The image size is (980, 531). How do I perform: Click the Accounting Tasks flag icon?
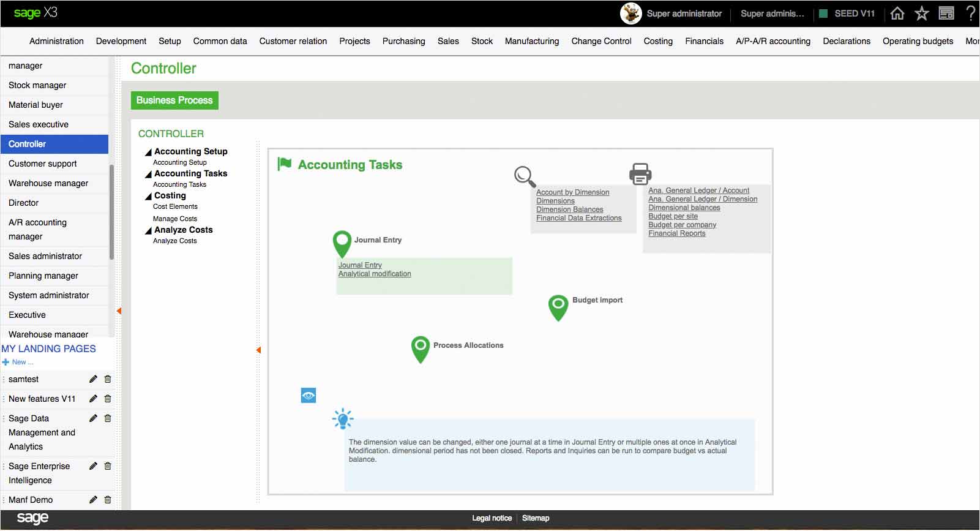coord(285,164)
